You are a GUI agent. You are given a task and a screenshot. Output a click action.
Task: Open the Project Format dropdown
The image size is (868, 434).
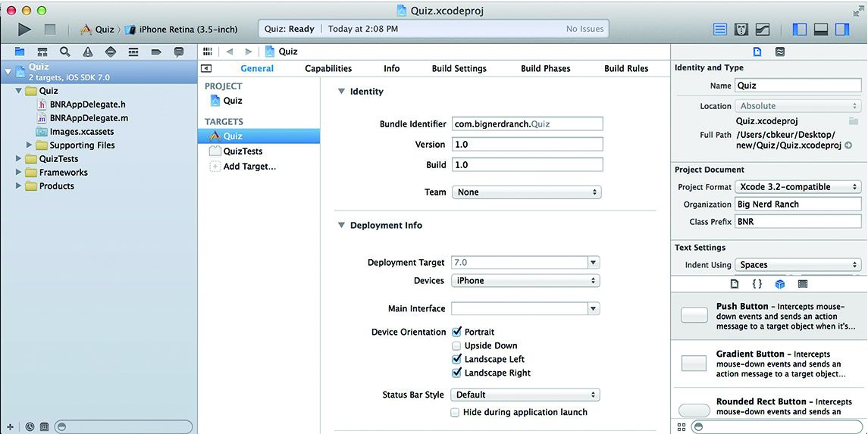tap(798, 187)
